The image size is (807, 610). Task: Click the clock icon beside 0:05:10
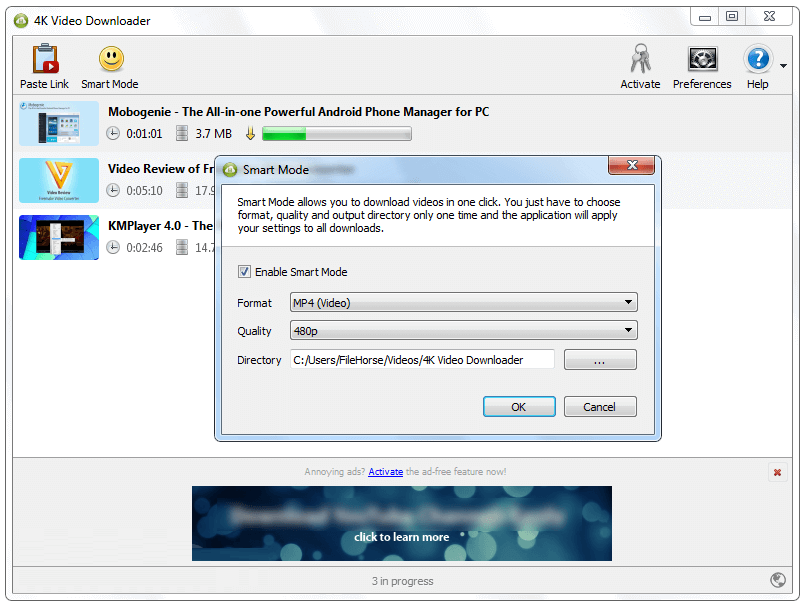[113, 190]
